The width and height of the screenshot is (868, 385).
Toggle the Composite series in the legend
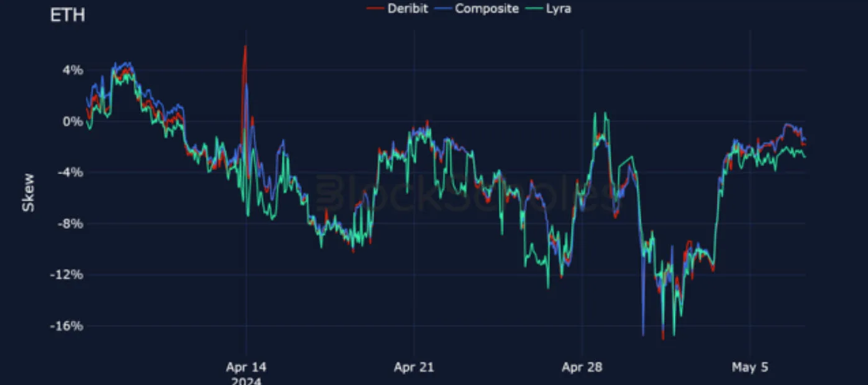point(477,9)
